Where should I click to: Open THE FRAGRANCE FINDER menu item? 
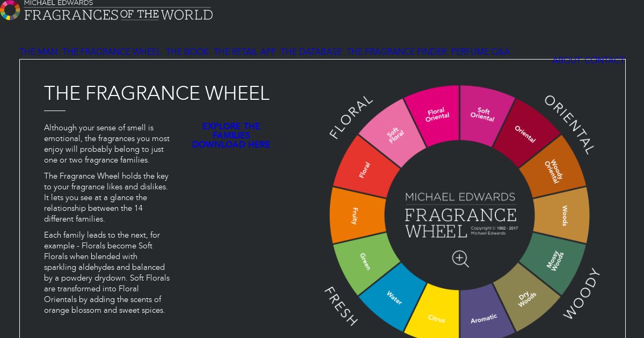(397, 52)
